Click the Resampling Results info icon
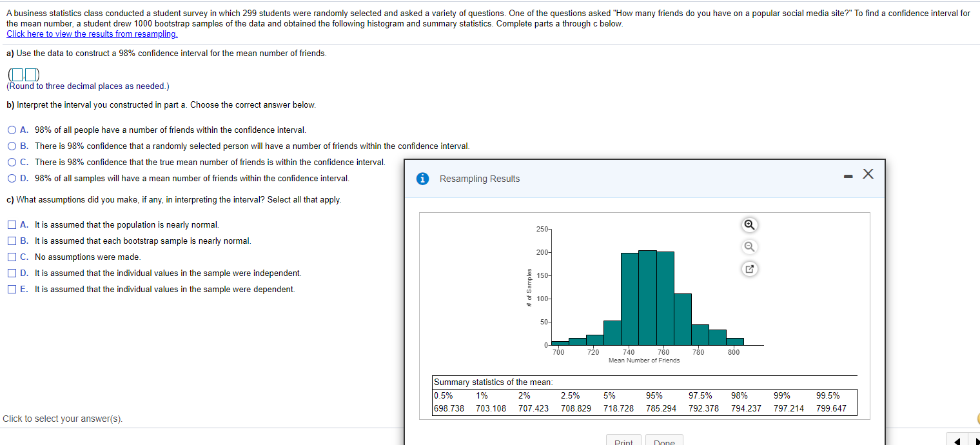Image resolution: width=980 pixels, height=445 pixels. tap(423, 179)
